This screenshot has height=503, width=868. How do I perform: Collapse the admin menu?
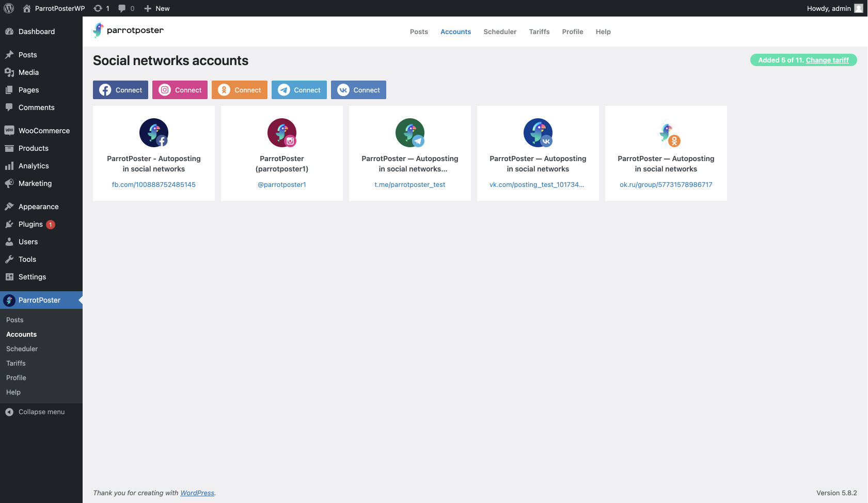35,412
